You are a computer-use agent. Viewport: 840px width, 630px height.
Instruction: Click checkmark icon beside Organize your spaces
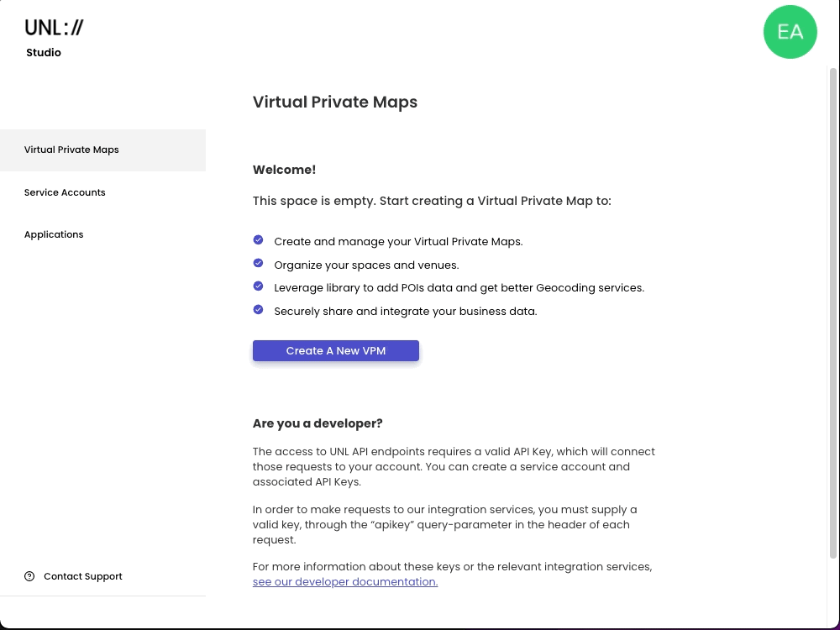[x=258, y=264]
